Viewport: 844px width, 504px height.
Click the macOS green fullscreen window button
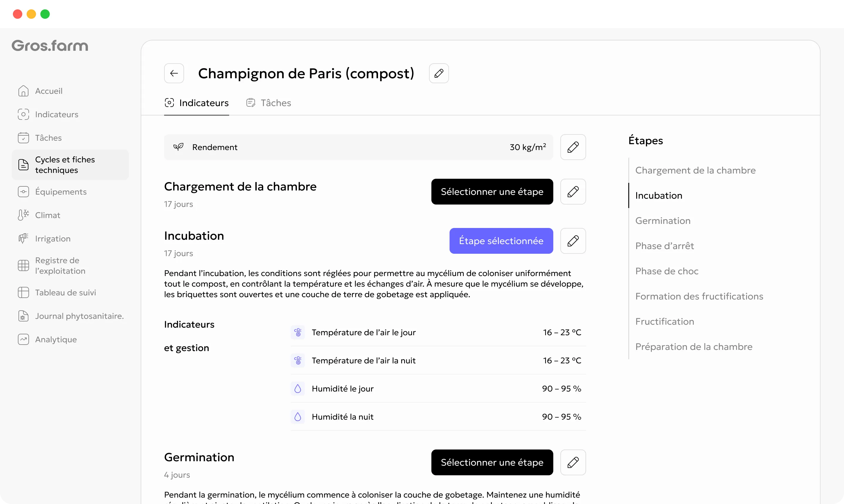tap(45, 14)
